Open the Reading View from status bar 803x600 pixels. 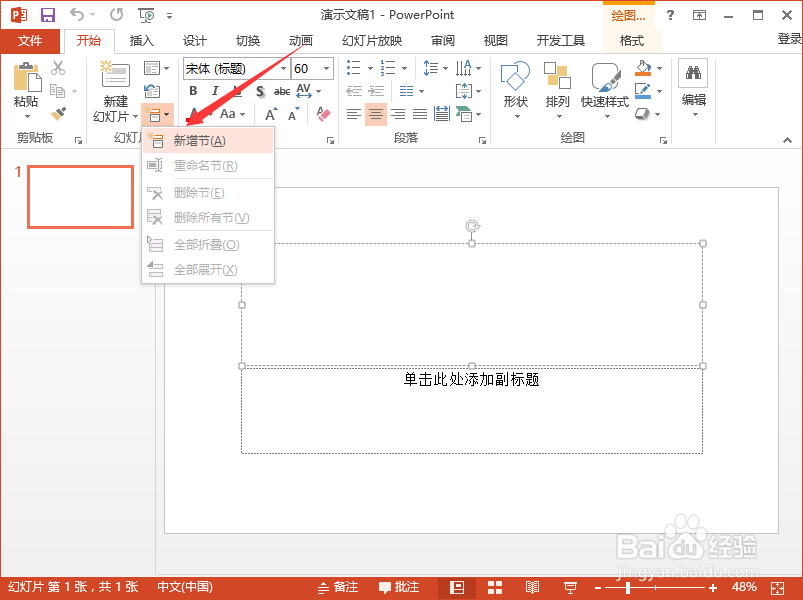click(x=531, y=587)
